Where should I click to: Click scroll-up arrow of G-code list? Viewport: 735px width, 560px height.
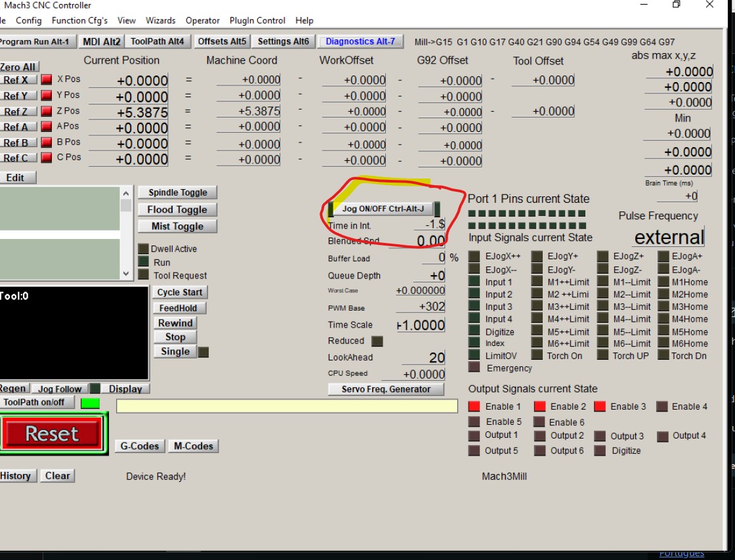point(125,193)
